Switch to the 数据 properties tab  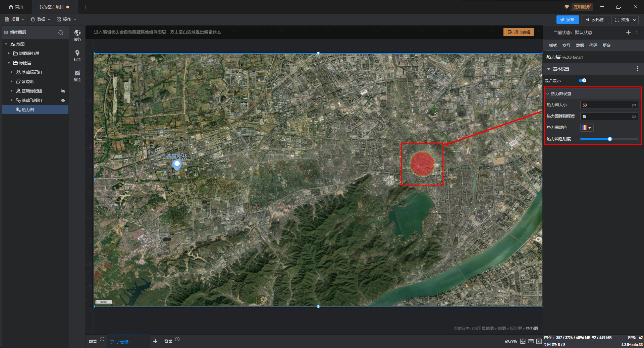(x=580, y=46)
